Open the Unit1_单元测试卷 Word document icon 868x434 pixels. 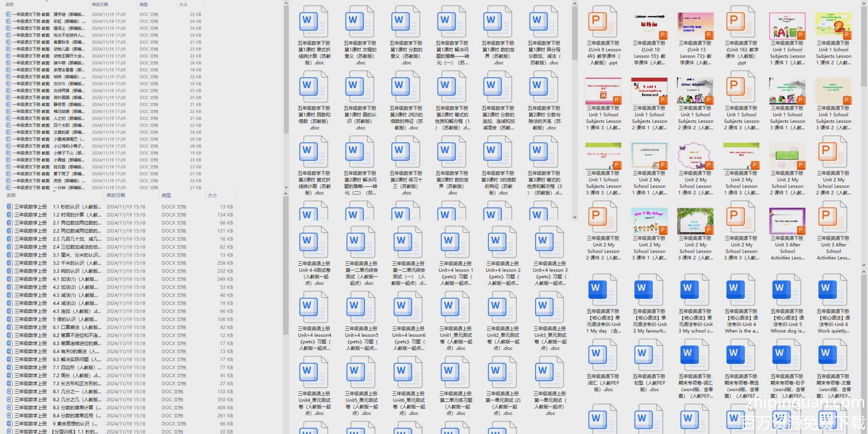point(455,307)
